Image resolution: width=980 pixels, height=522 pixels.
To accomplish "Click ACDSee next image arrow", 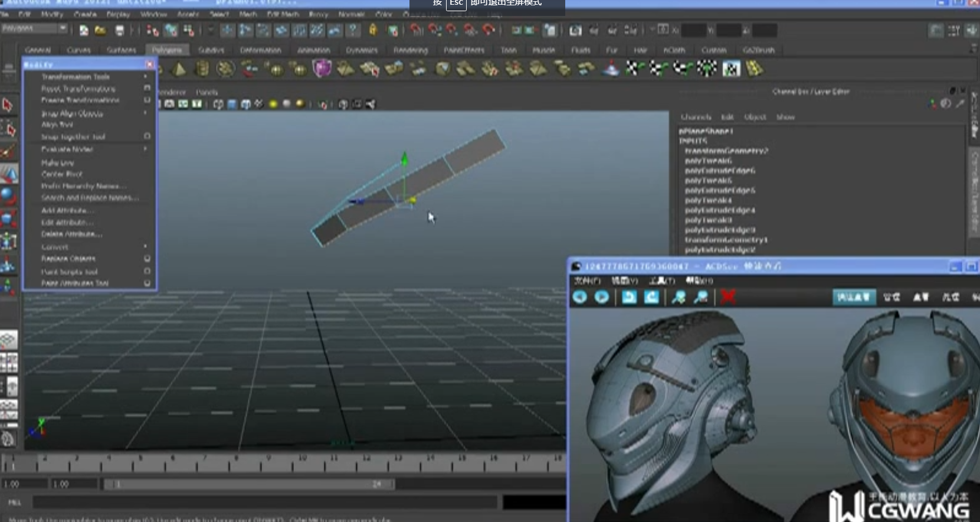I will (x=601, y=297).
